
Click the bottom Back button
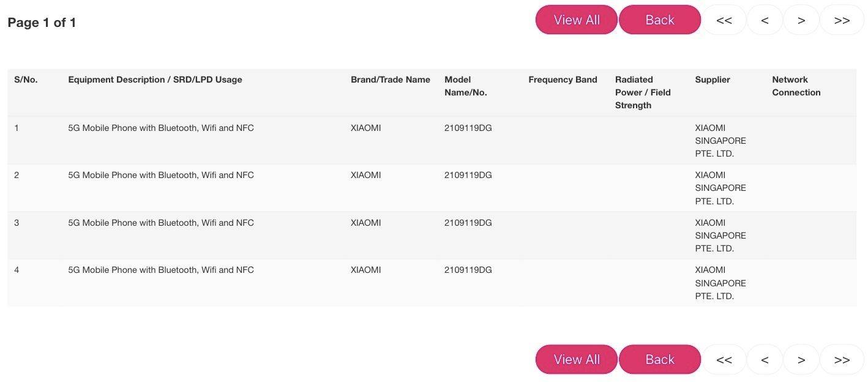click(659, 360)
